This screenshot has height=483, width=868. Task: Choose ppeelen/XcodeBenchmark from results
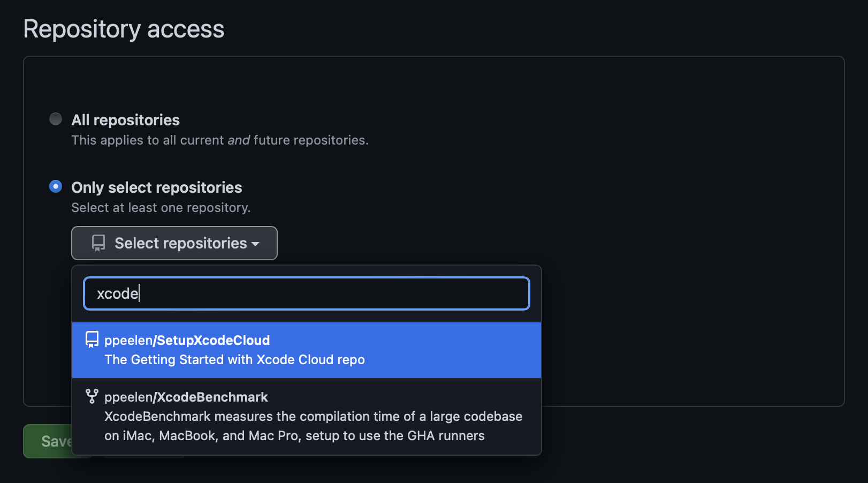click(307, 417)
